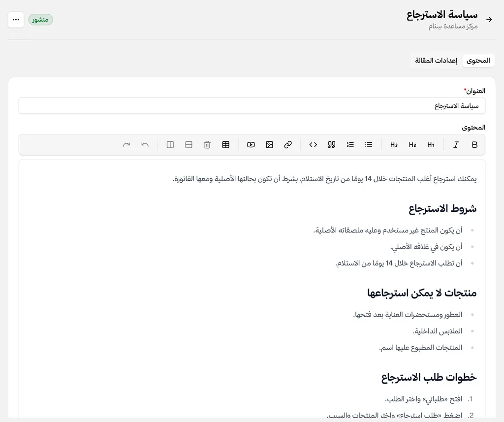The width and height of the screenshot is (504, 422).
Task: Undo the last edit
Action: click(145, 145)
